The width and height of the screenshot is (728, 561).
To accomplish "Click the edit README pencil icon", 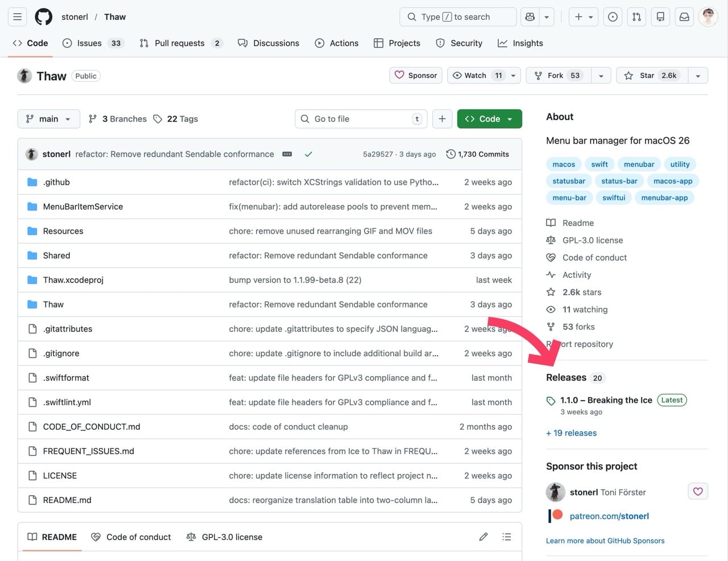I will tap(483, 537).
